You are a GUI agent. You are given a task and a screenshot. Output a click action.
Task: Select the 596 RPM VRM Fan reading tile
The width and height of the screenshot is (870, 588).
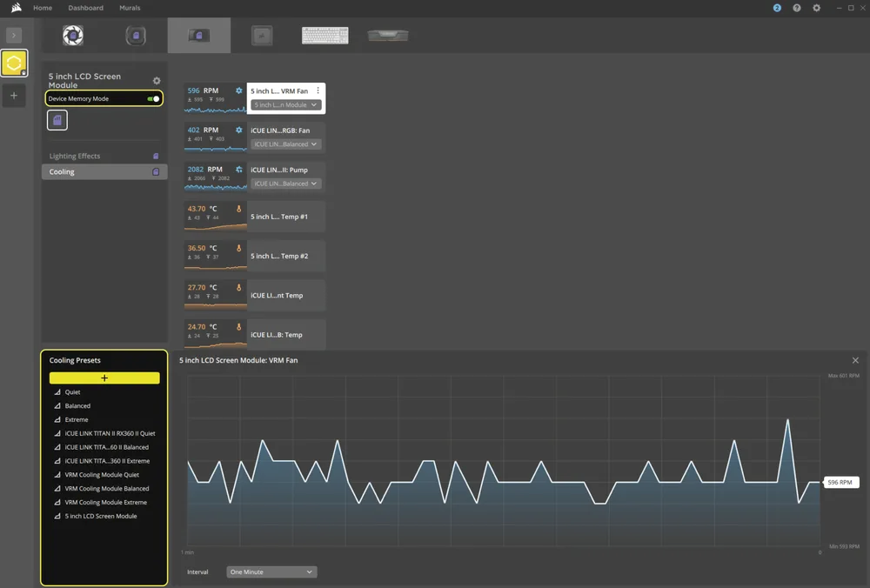215,98
